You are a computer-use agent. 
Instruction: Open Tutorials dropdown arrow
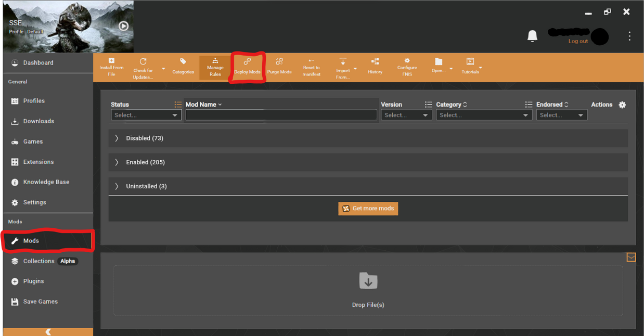click(480, 68)
